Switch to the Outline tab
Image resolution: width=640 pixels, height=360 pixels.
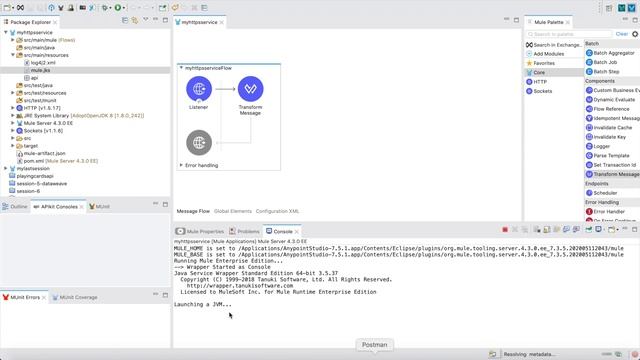click(15, 207)
